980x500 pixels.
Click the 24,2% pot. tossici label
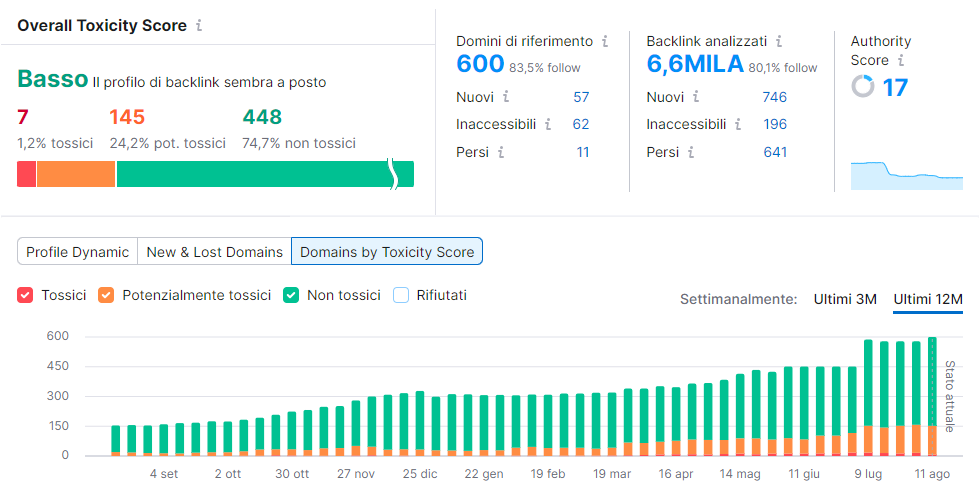[168, 143]
